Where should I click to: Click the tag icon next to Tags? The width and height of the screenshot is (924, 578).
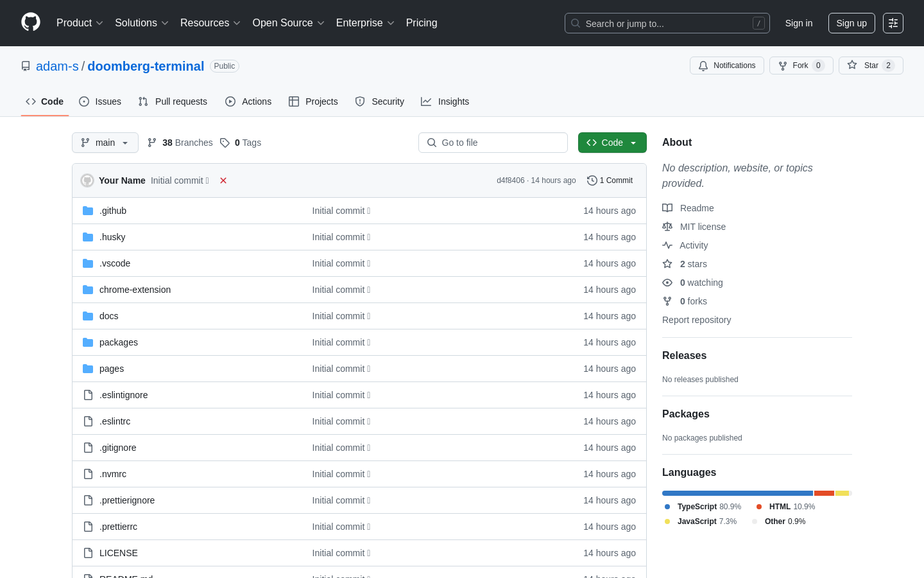point(225,143)
